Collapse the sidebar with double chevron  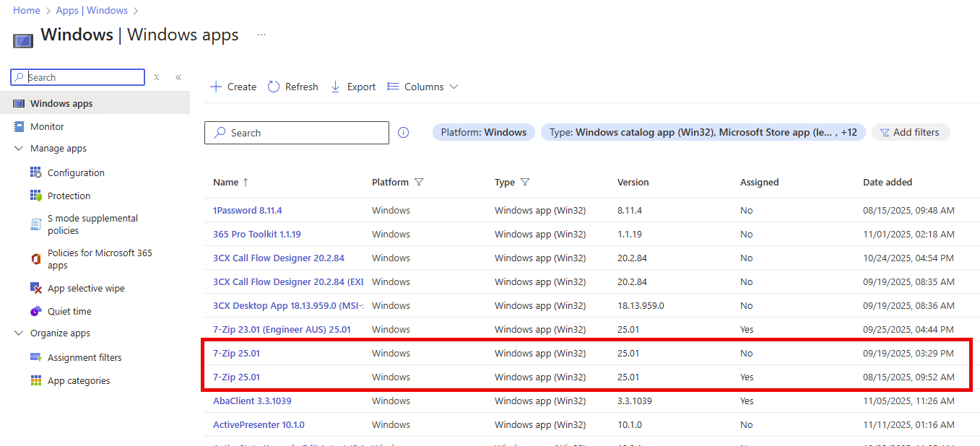click(178, 77)
